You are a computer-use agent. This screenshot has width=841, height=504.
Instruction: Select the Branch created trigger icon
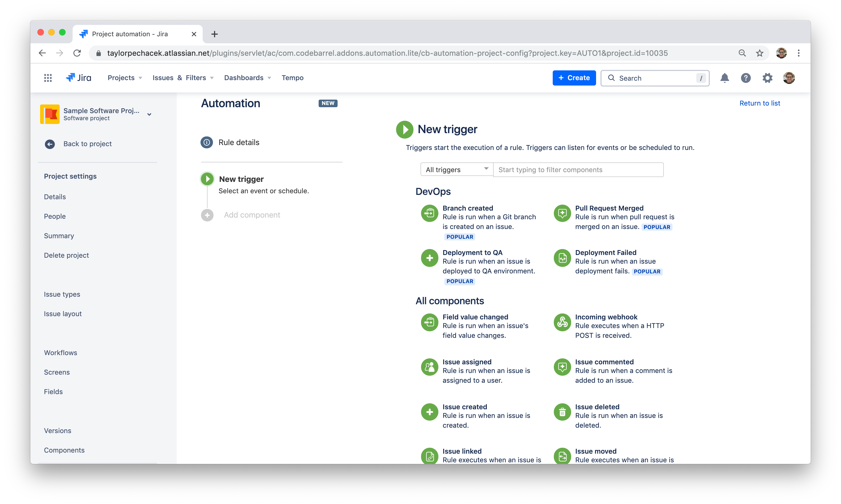tap(429, 213)
